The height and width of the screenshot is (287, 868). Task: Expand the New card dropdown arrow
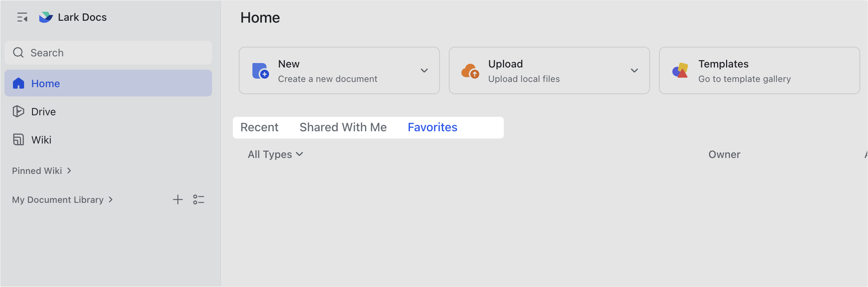point(424,70)
